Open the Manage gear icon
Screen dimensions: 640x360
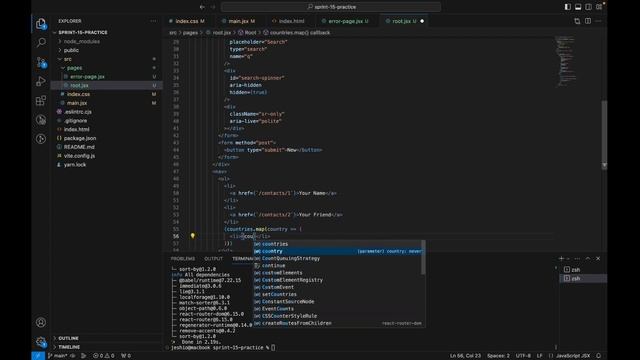click(41, 341)
